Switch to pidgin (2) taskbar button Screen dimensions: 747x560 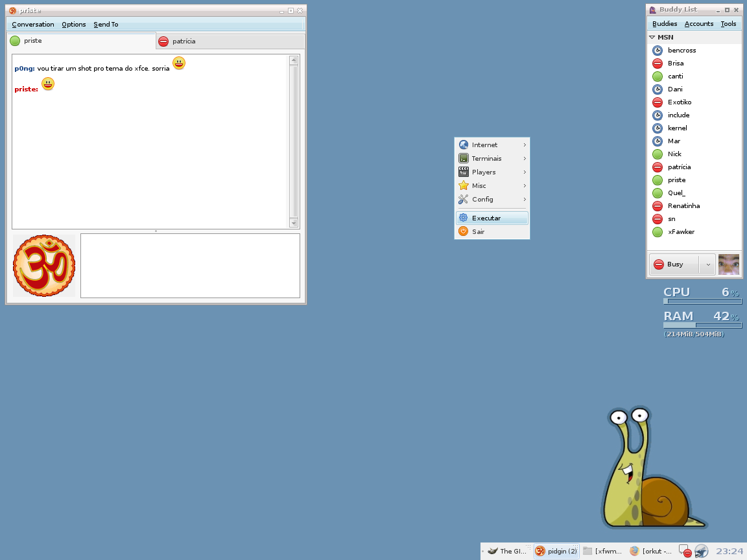coord(556,552)
